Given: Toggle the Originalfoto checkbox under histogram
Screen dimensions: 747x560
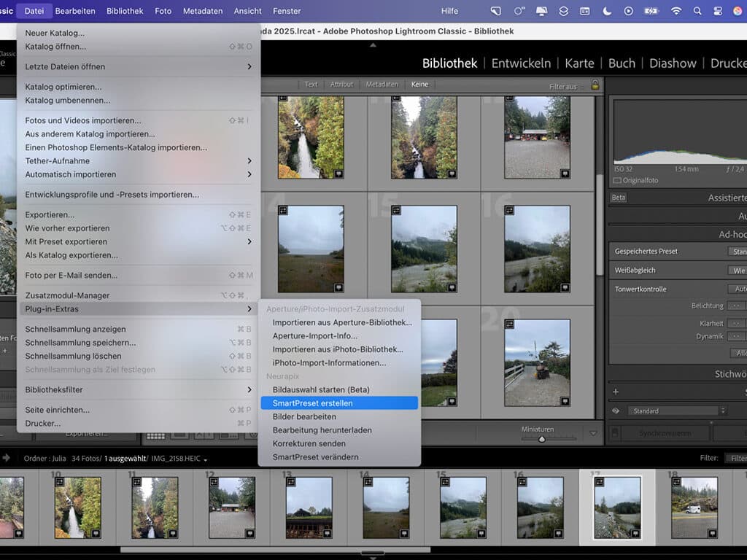Looking at the screenshot, I should 617,181.
